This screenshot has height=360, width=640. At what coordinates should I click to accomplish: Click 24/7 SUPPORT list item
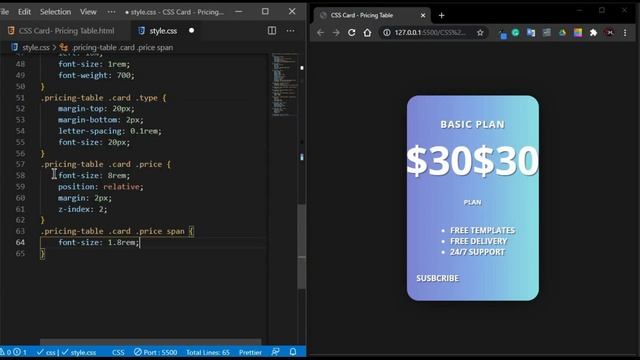coord(477,252)
